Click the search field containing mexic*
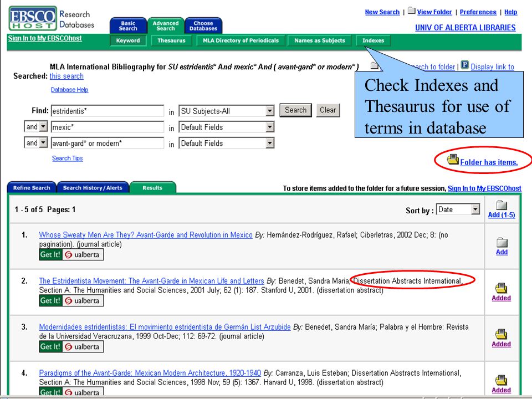The height and width of the screenshot is (399, 532). (108, 127)
